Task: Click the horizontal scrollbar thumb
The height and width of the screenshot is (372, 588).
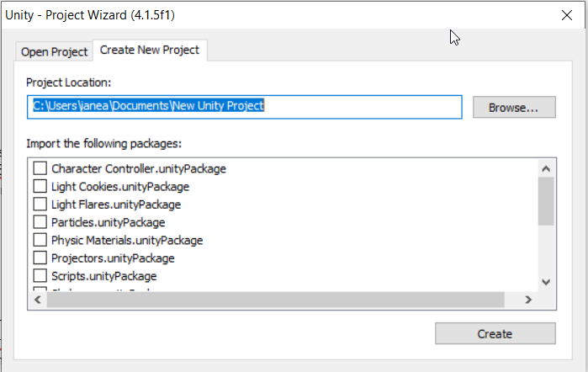Action: point(276,300)
